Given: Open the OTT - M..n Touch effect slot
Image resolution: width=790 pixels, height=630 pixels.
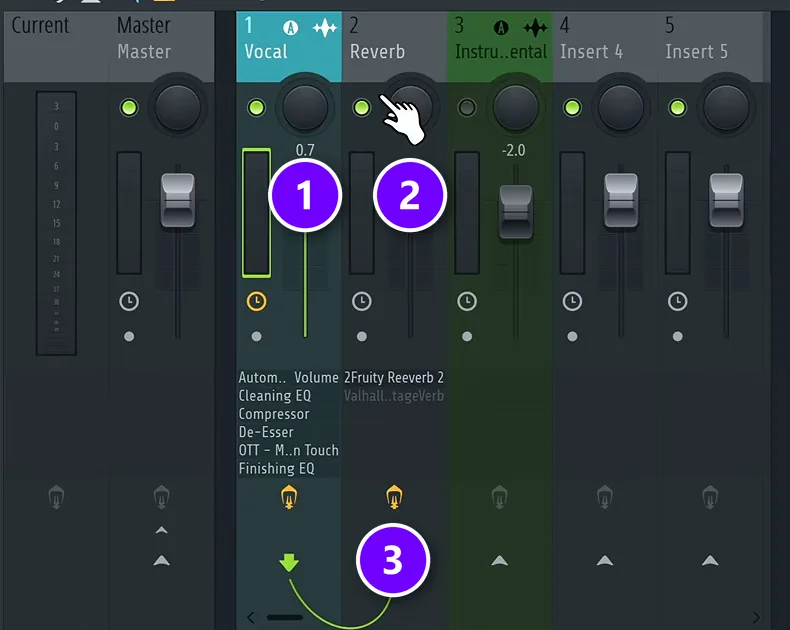Looking at the screenshot, I should coord(289,450).
